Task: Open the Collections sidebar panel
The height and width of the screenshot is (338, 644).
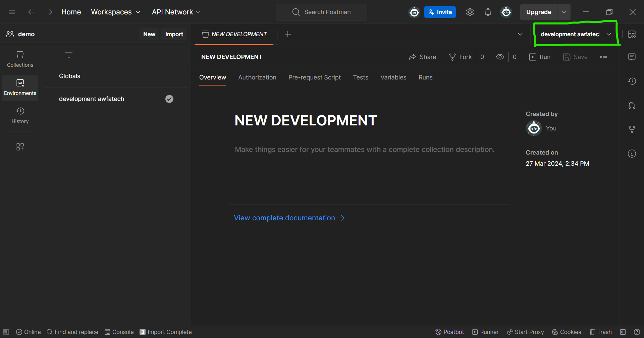Action: click(20, 59)
